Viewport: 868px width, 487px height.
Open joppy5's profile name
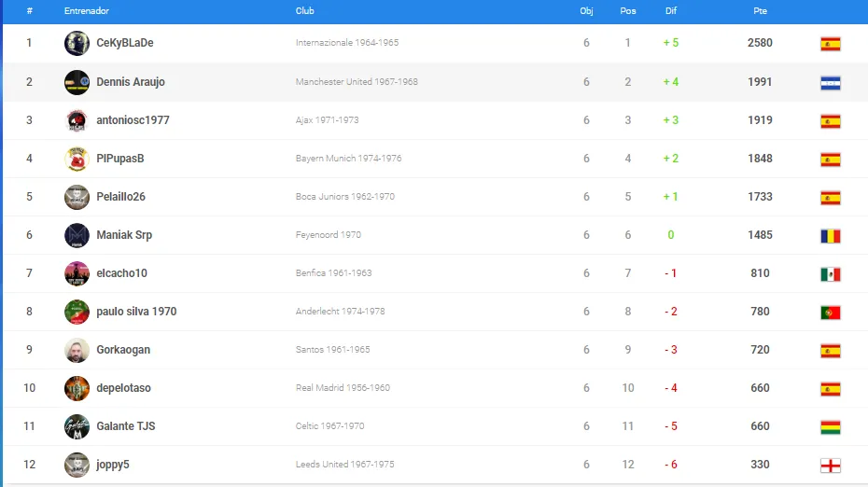pos(113,465)
